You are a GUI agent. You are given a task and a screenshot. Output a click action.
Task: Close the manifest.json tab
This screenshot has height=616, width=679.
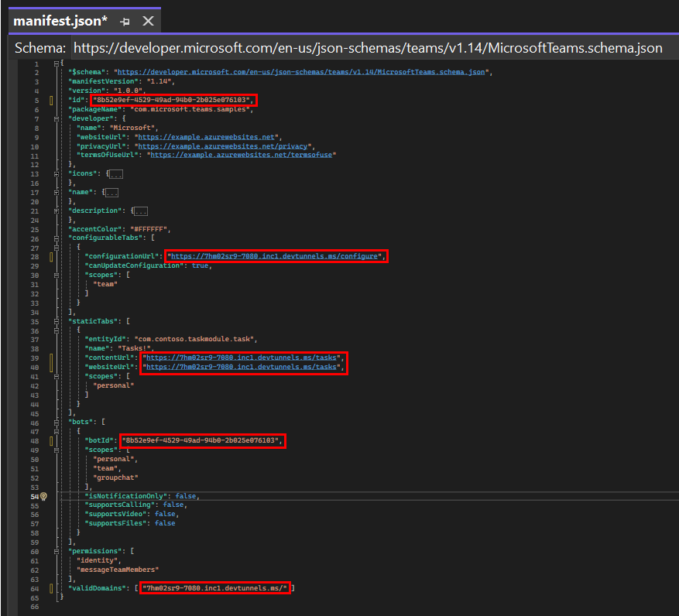pyautogui.click(x=148, y=21)
